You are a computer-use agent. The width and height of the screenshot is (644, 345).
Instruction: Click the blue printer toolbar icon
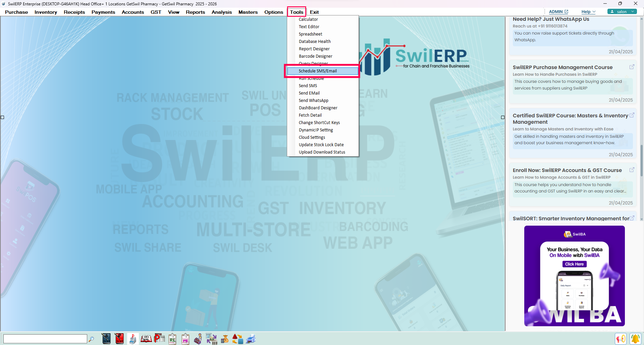(x=251, y=339)
